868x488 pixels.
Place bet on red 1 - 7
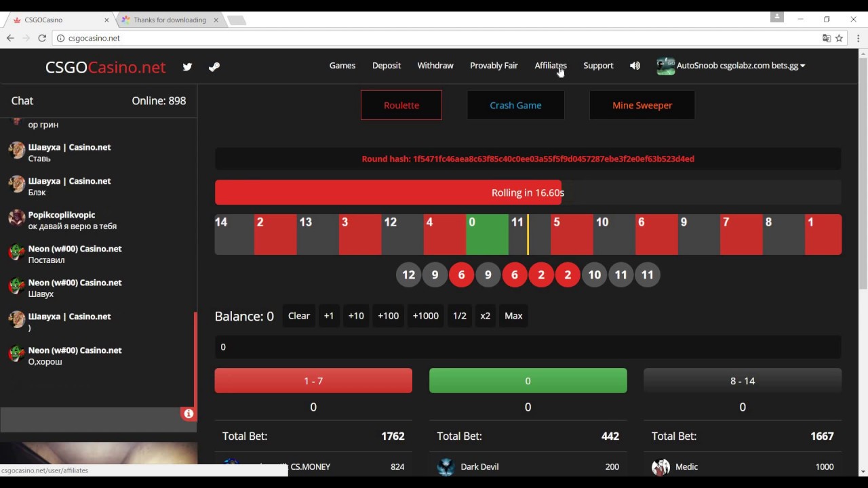[313, 381]
